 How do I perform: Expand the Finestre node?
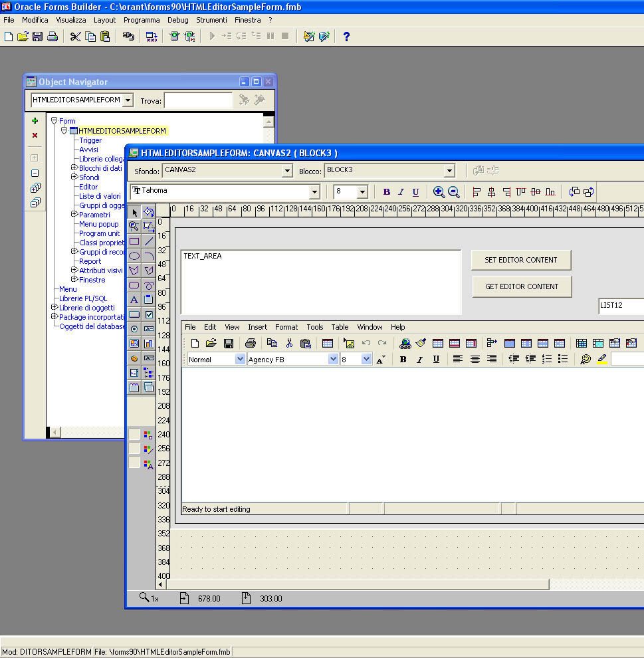(74, 279)
